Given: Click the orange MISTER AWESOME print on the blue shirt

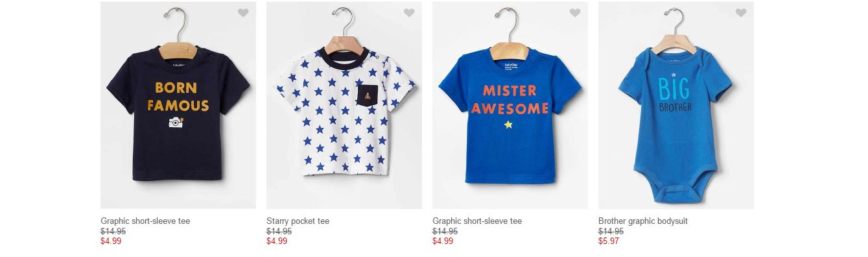Looking at the screenshot, I should pos(510,99).
